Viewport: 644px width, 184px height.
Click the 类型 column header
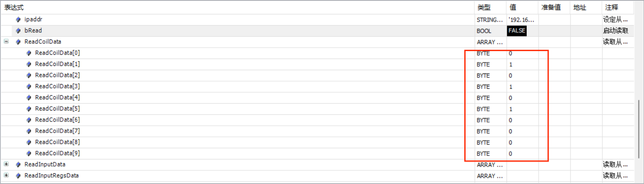[484, 7]
